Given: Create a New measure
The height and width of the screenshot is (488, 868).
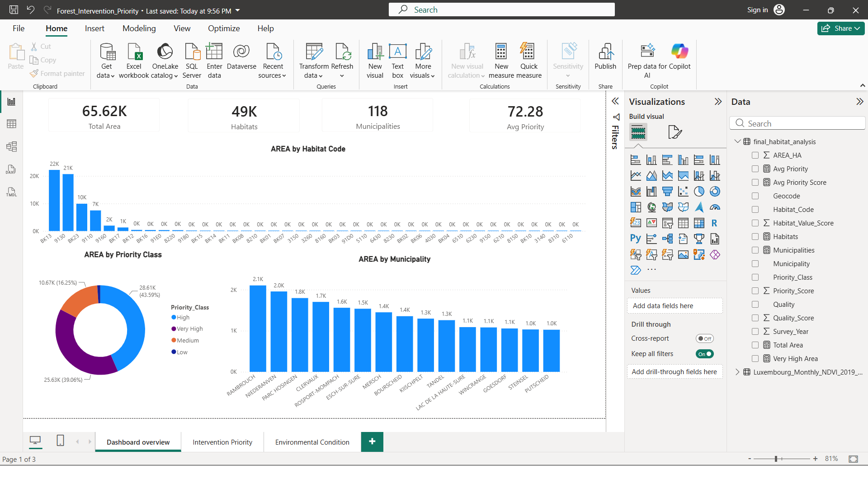Looking at the screenshot, I should [501, 61].
